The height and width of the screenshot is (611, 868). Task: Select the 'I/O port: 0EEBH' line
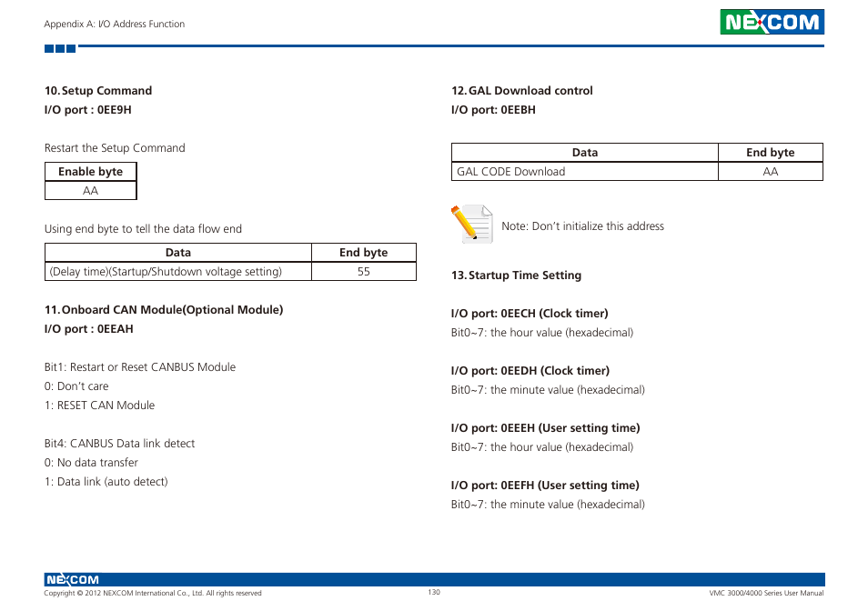click(493, 109)
